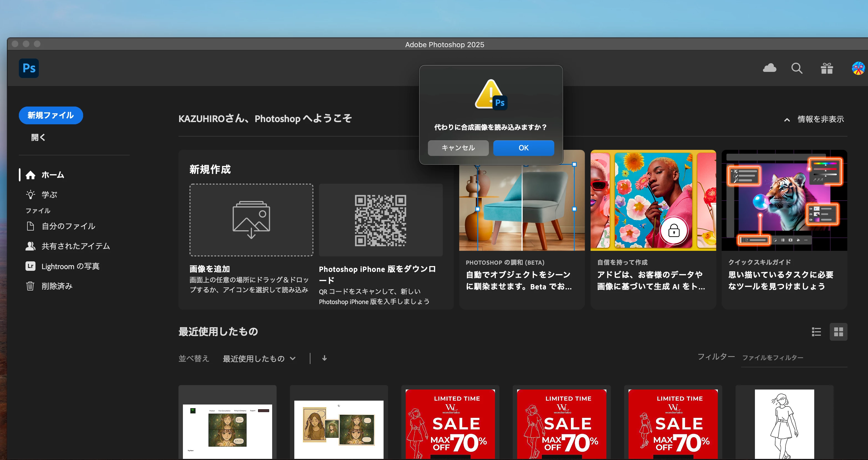Click the 新規ファイル button
This screenshot has width=868, height=460.
point(51,115)
